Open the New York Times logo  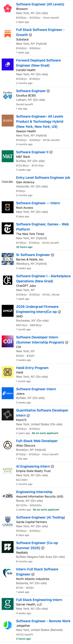8,228
